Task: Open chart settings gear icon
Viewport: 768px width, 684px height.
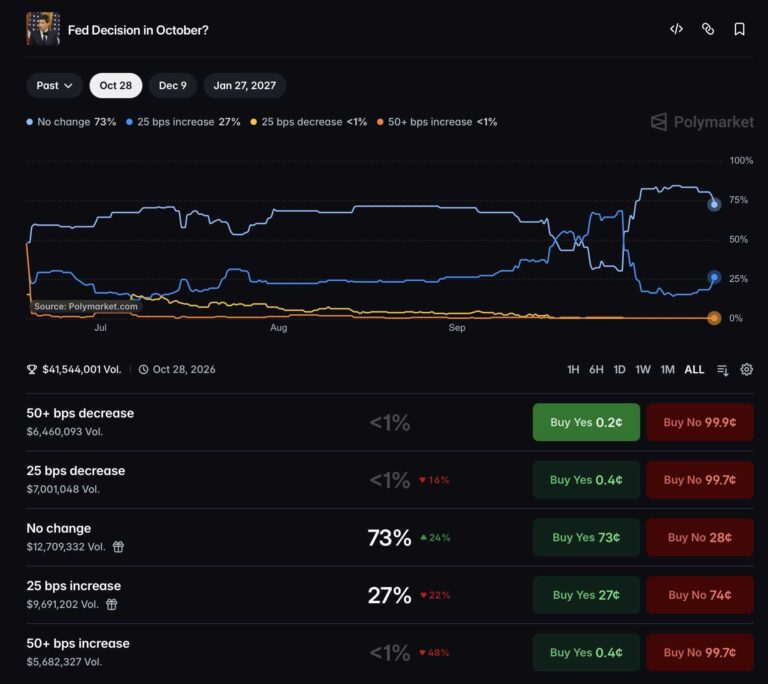Action: click(746, 369)
